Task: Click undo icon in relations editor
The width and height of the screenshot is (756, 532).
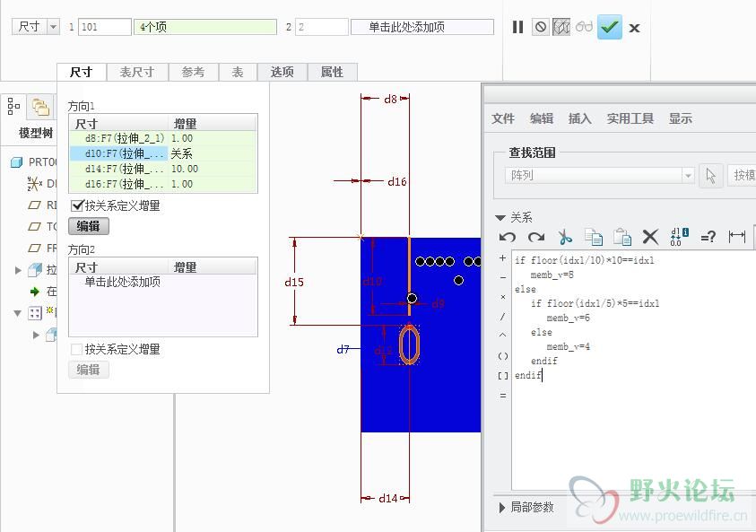Action: pos(508,237)
